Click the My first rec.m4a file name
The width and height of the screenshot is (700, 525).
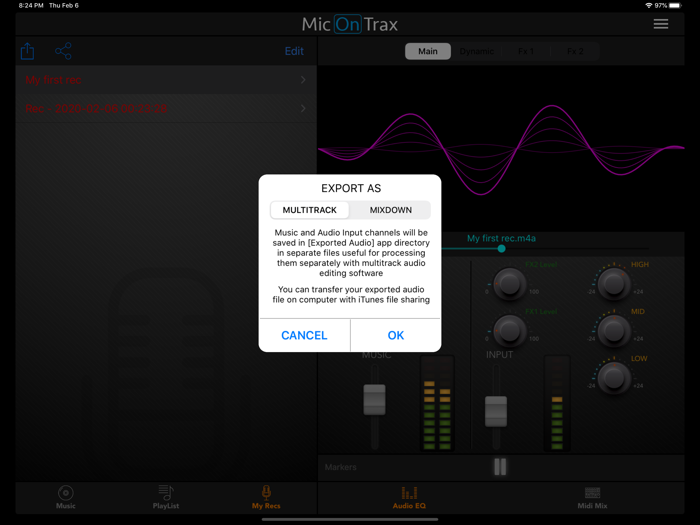coord(501,238)
